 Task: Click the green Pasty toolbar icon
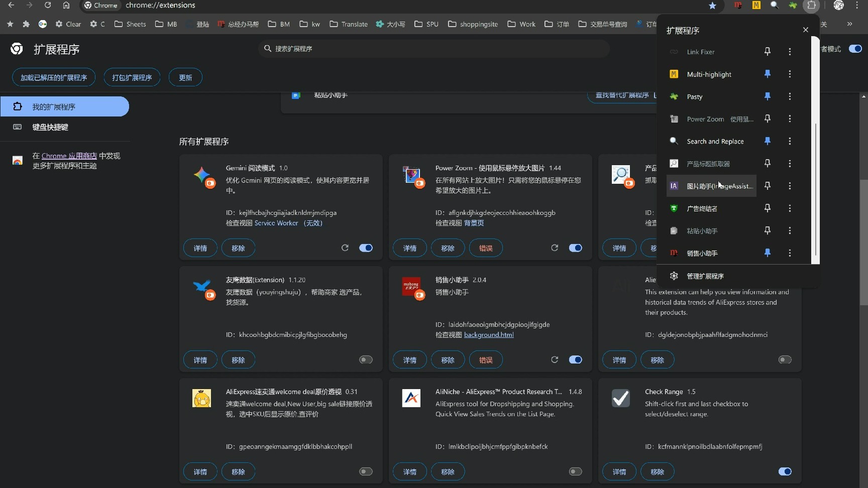[x=793, y=5]
